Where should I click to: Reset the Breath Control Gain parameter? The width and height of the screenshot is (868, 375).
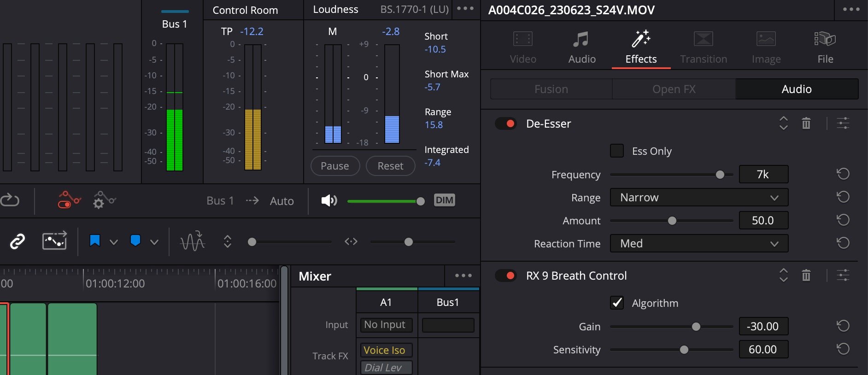click(x=843, y=326)
